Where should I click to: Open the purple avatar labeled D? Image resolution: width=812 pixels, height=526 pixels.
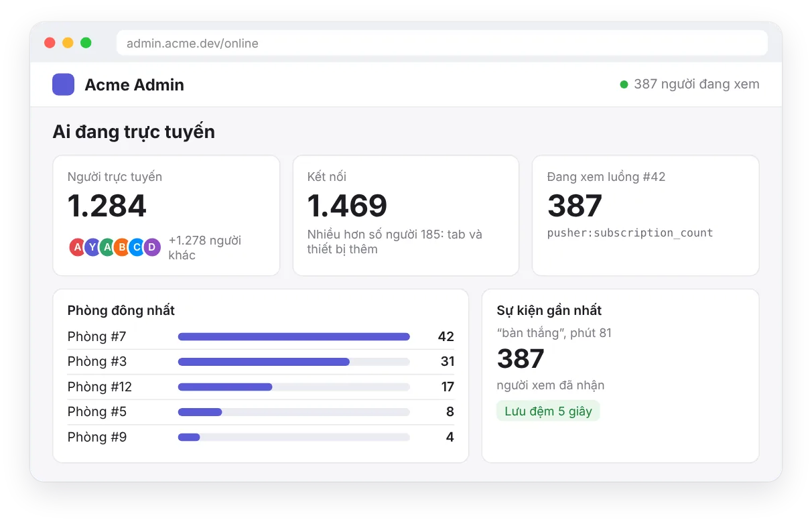tap(152, 247)
